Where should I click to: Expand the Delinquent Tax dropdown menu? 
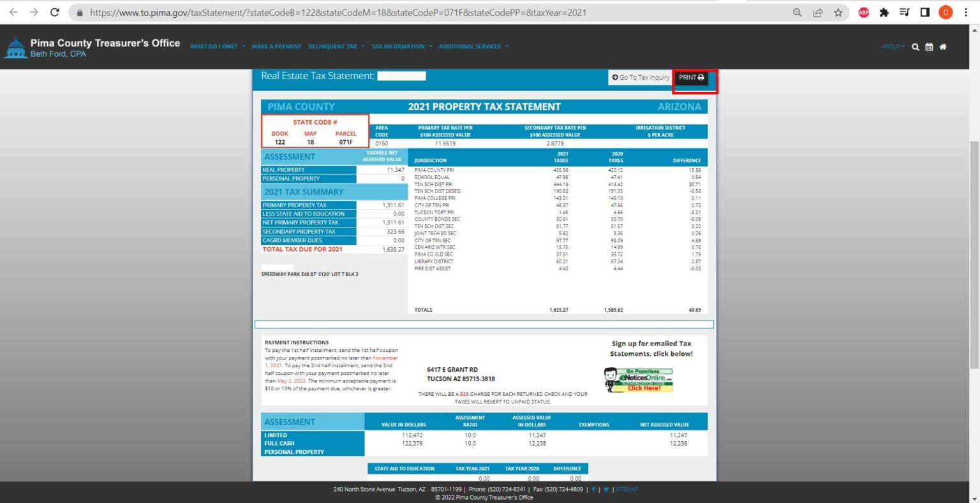[x=336, y=47]
